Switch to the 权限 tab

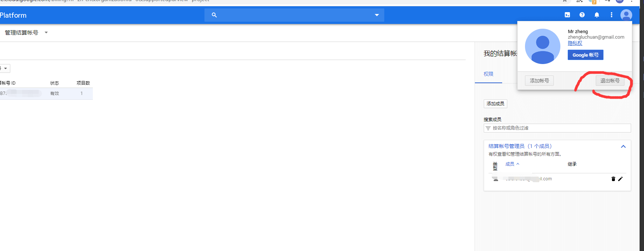(489, 74)
